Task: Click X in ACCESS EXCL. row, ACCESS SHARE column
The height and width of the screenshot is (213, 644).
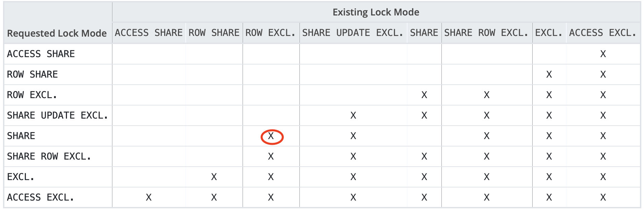Action: [149, 198]
